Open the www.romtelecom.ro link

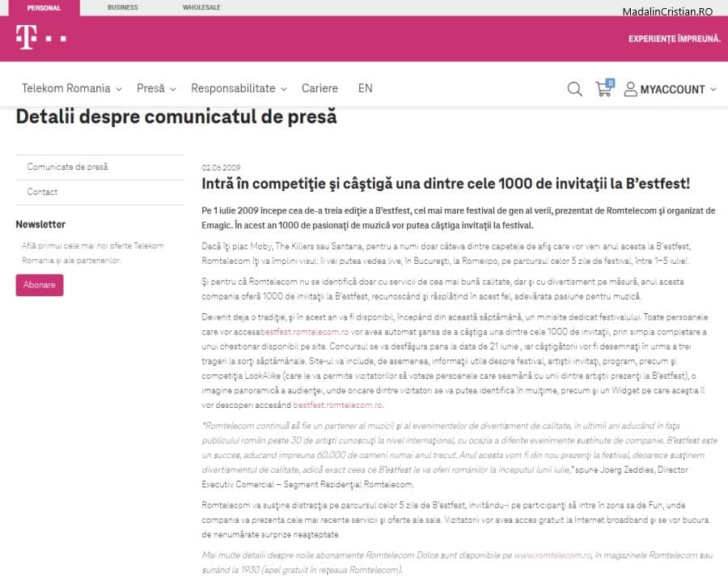tap(552, 555)
